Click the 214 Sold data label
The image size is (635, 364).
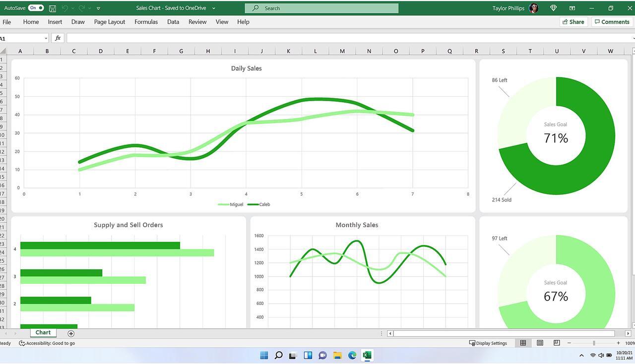[502, 200]
